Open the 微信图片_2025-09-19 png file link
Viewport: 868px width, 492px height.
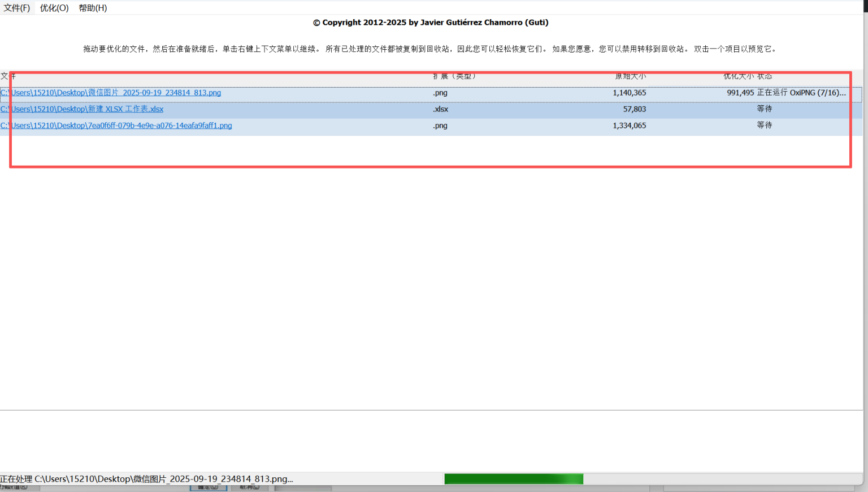coord(111,92)
